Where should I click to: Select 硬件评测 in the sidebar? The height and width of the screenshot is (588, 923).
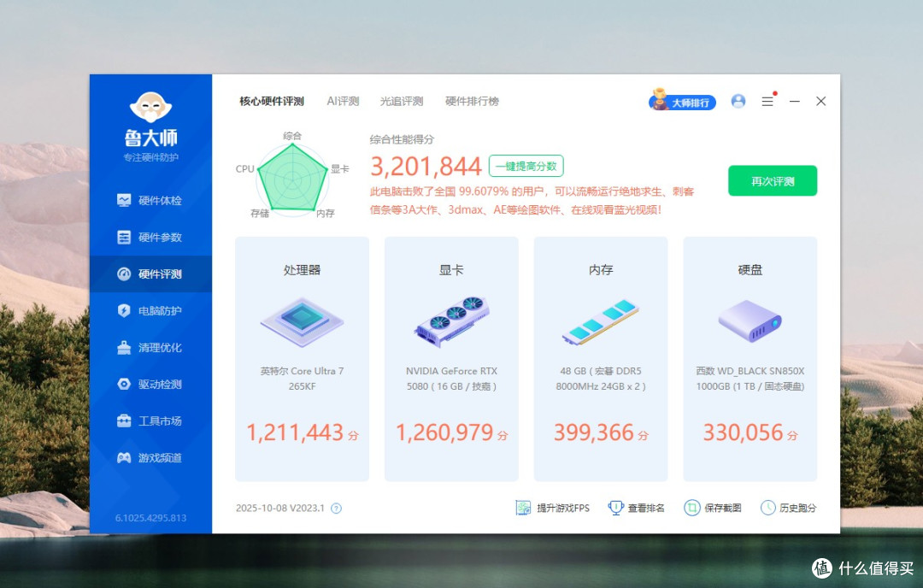click(150, 274)
